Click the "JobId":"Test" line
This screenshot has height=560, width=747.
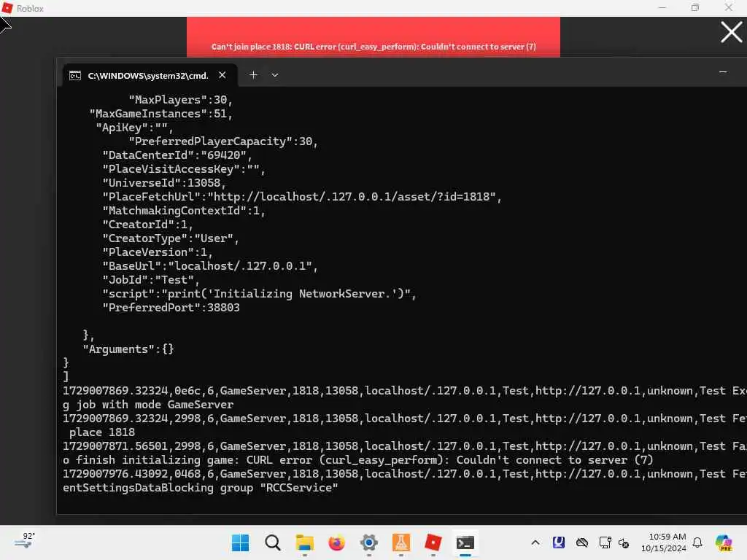click(x=150, y=279)
